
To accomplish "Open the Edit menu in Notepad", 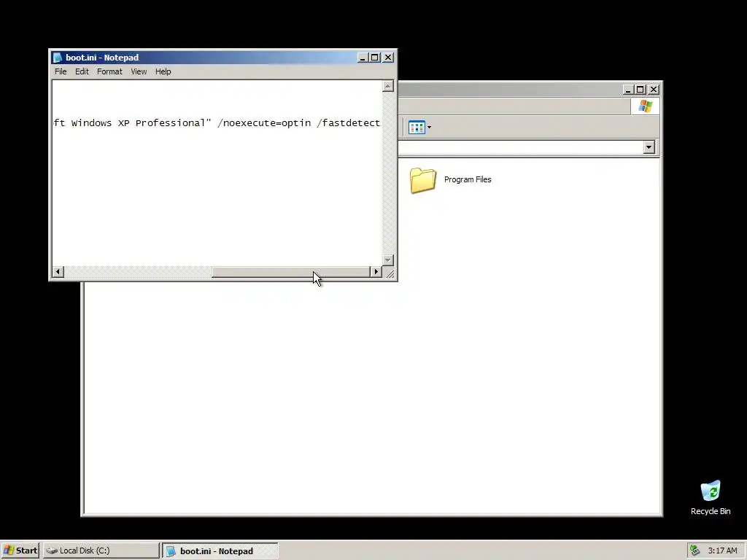I will pyautogui.click(x=82, y=71).
